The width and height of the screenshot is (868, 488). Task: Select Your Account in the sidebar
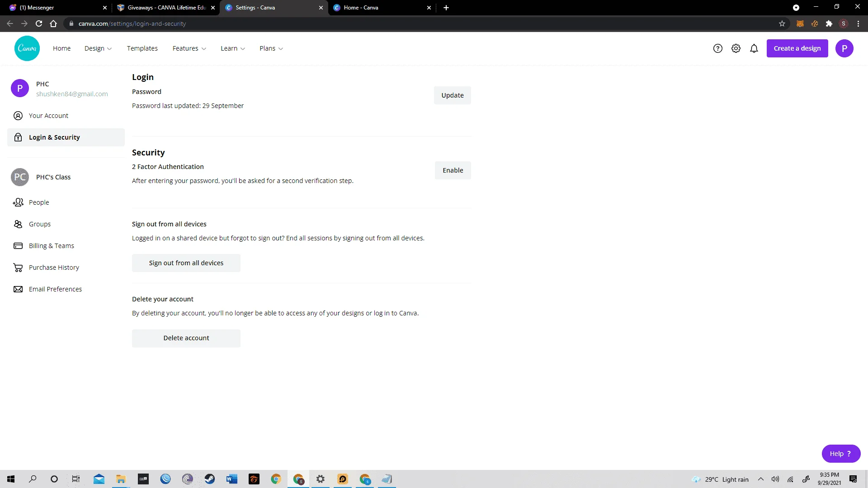pyautogui.click(x=66, y=116)
